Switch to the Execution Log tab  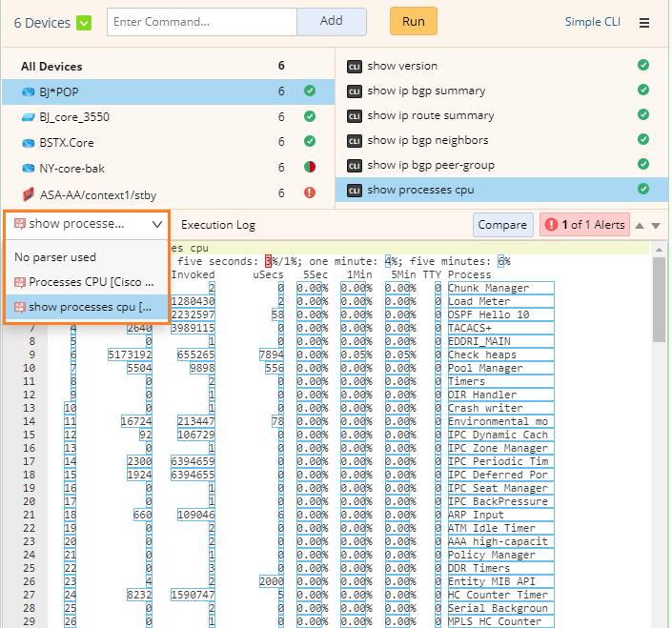(218, 225)
